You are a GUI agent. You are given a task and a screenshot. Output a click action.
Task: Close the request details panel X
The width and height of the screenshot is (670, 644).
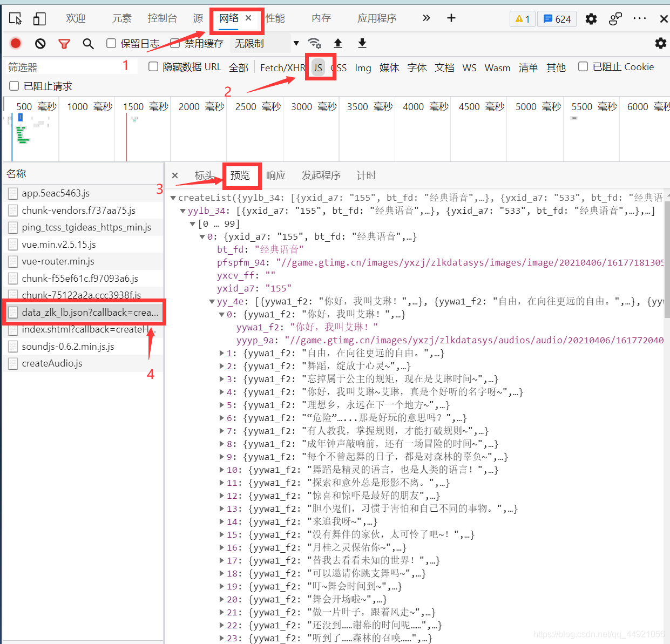175,175
